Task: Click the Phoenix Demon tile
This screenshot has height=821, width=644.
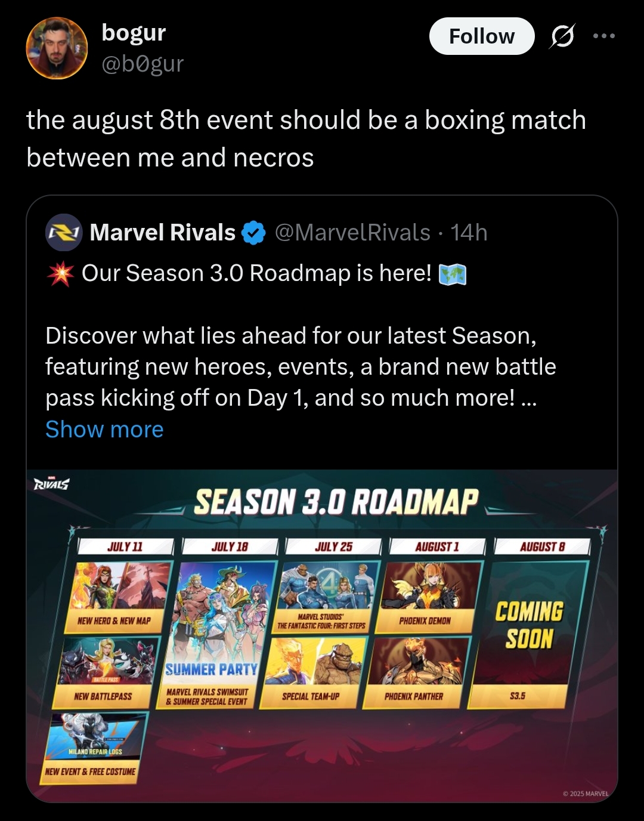Action: [x=431, y=597]
